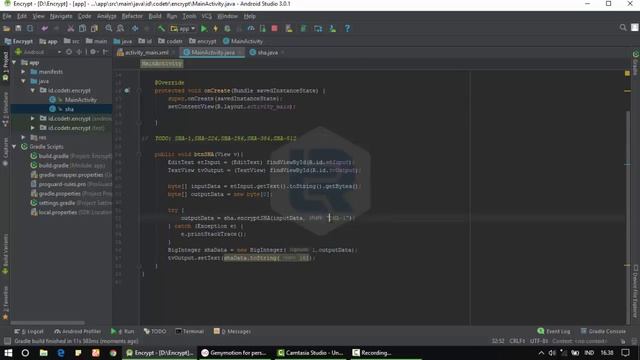This screenshot has width=640, height=360.
Task: Click the Cut scissors icon
Action: coord(71,29)
